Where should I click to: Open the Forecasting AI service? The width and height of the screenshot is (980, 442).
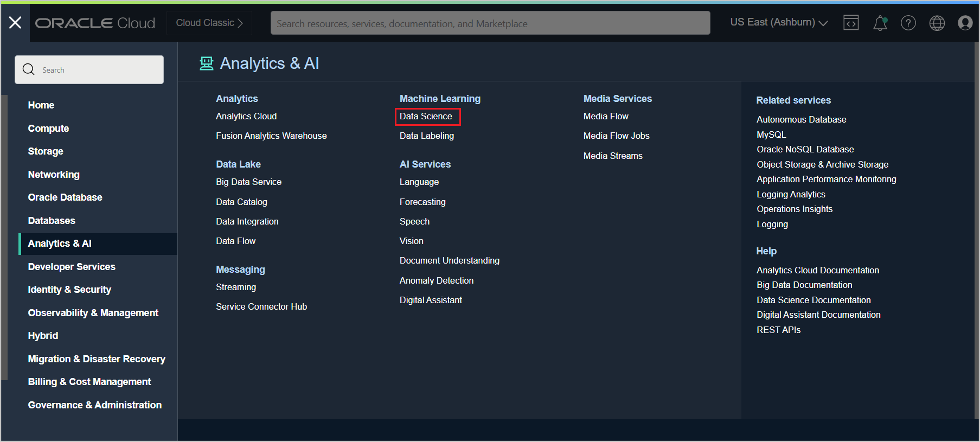coord(422,202)
